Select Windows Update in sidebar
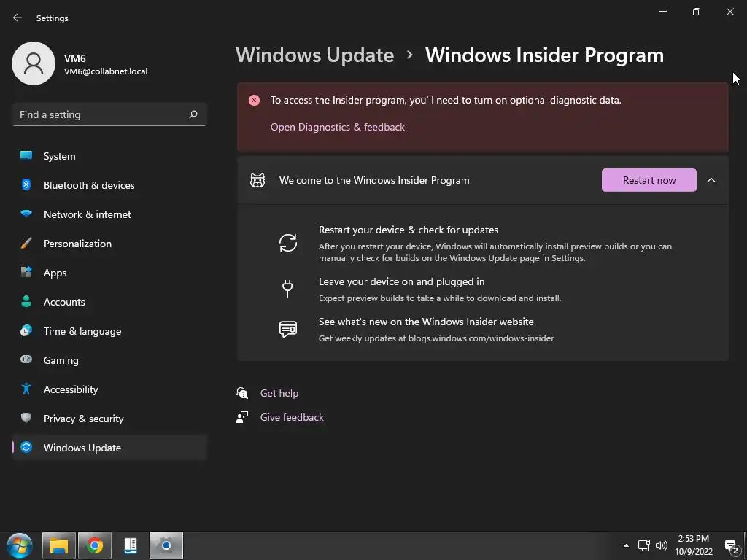The image size is (747, 560). (x=109, y=448)
